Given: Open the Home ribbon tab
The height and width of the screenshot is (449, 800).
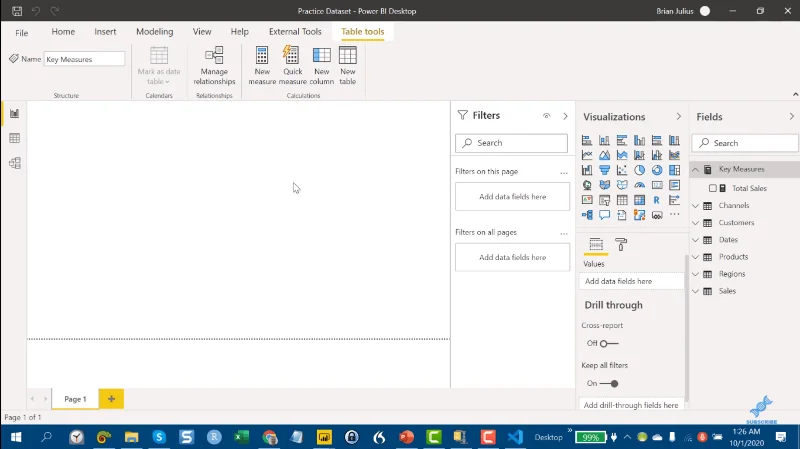Looking at the screenshot, I should pyautogui.click(x=63, y=32).
